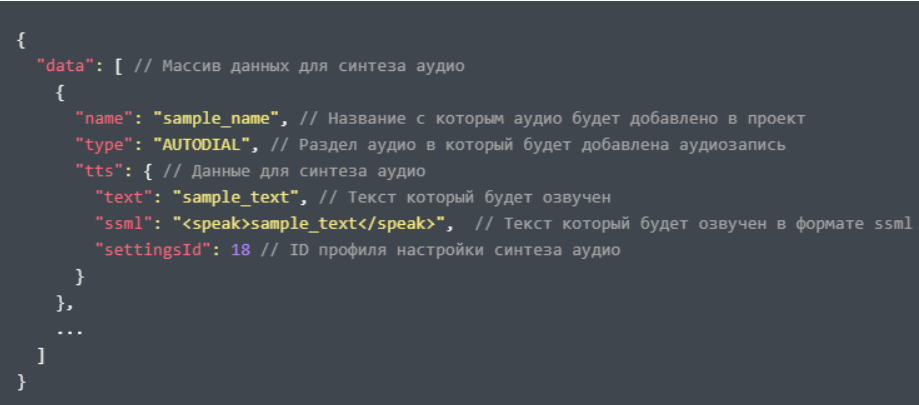Click the comment "Массив данных для синтеза аудио"

coord(300,66)
